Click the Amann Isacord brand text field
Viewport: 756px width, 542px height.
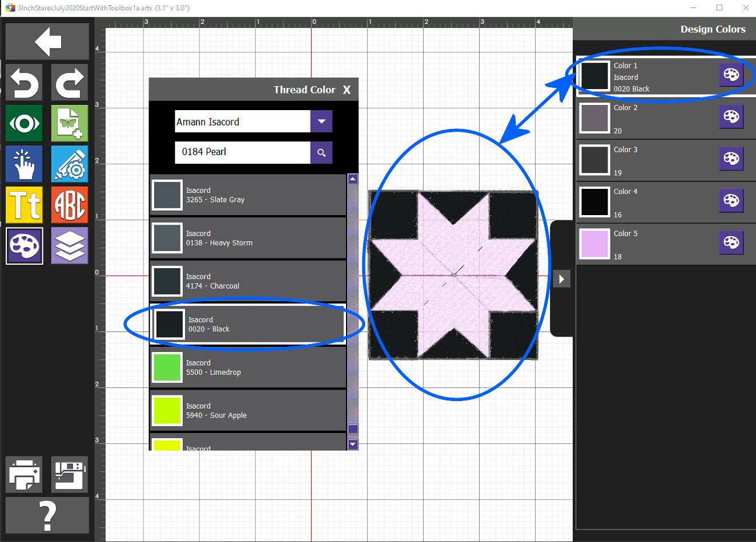[x=243, y=122]
